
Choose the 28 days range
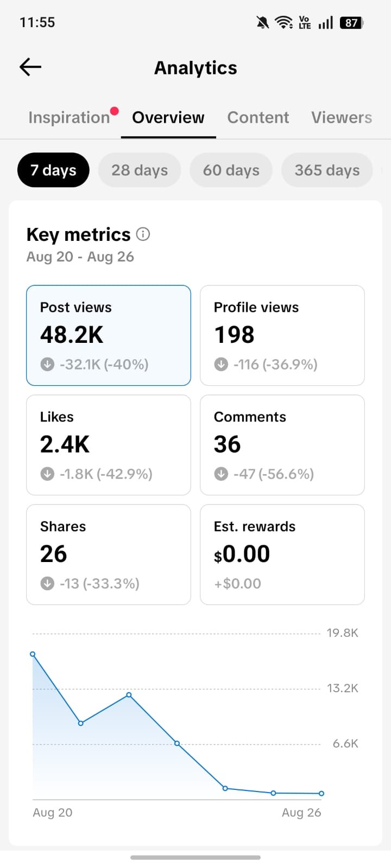click(x=140, y=170)
